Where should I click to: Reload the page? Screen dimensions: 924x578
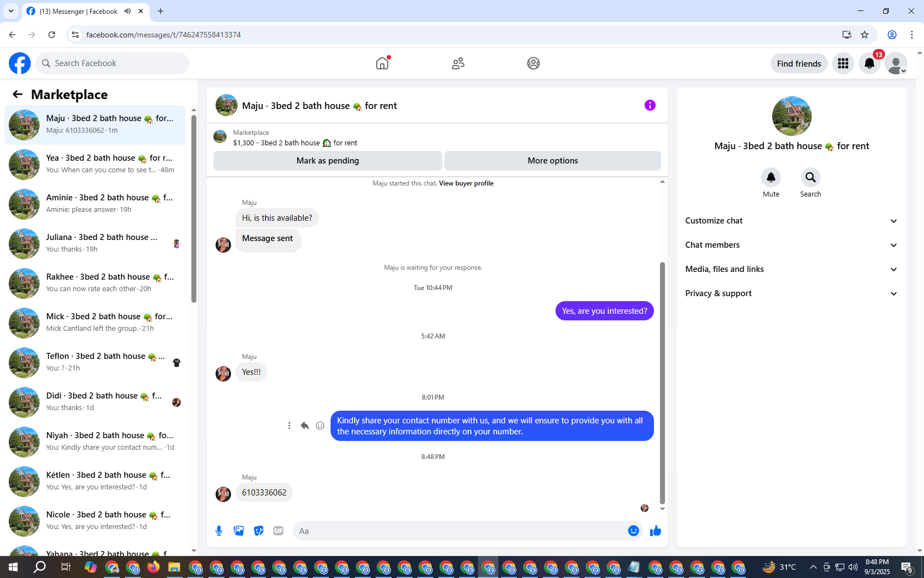52,35
